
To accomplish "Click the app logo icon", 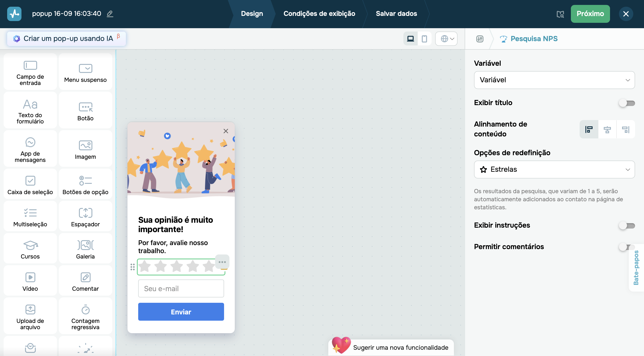I will 14,13.
